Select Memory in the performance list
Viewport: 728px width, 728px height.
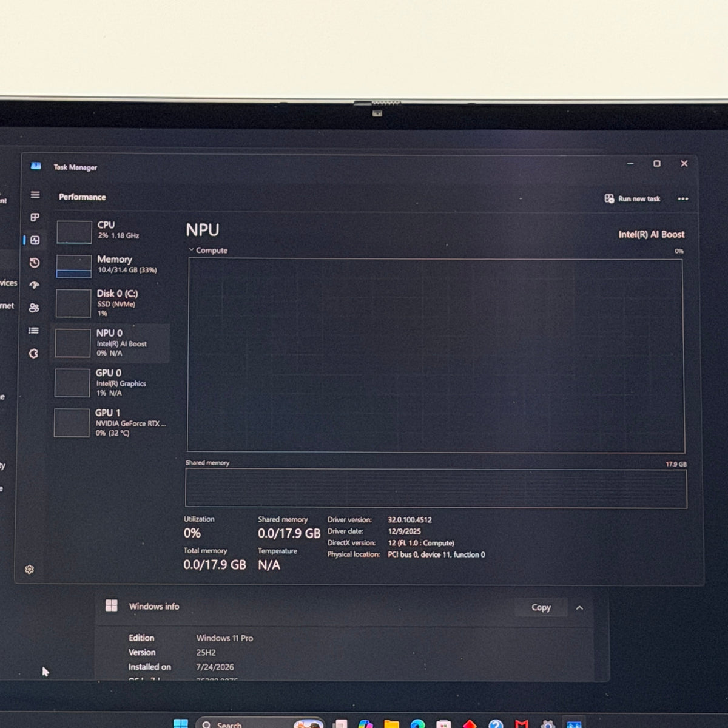[113, 265]
